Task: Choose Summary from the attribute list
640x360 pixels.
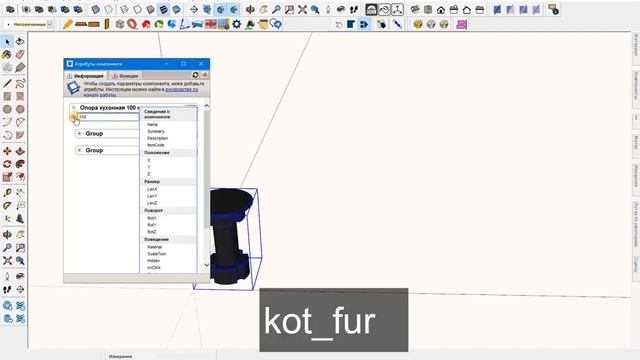Action: (156, 131)
